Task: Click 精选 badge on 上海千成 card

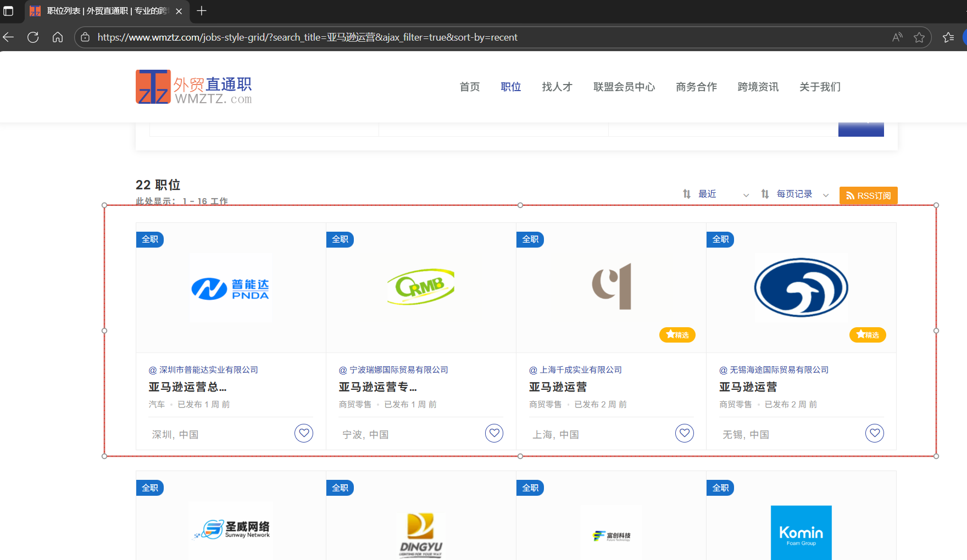Action: coord(677,335)
